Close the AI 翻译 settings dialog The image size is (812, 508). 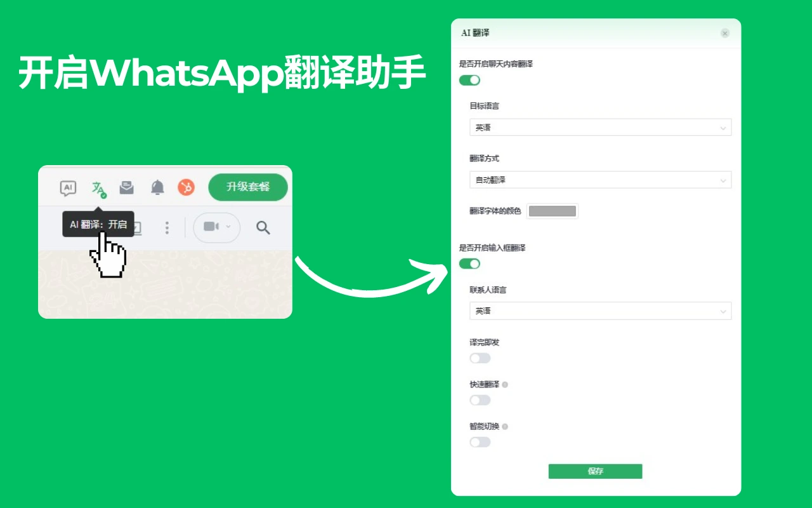pos(724,33)
